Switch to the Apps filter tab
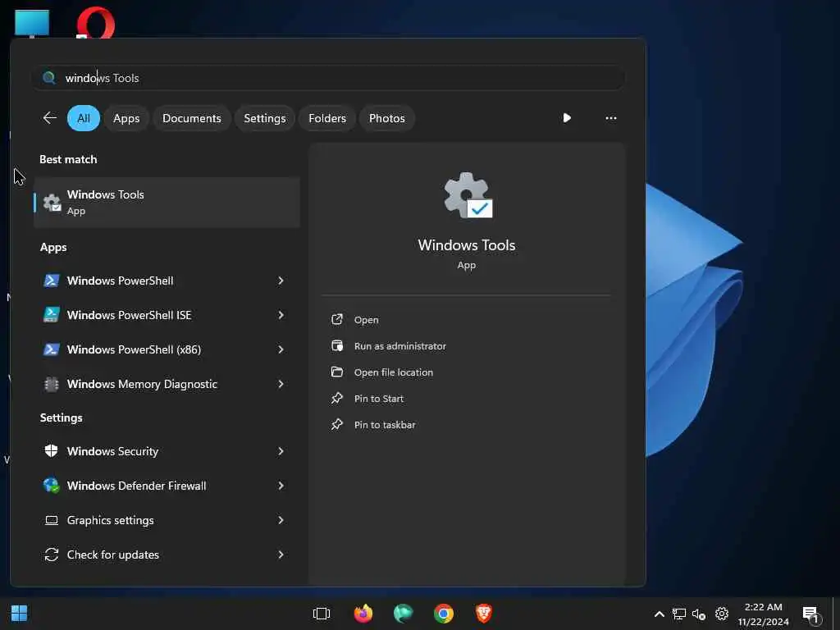Image resolution: width=840 pixels, height=630 pixels. coord(126,118)
